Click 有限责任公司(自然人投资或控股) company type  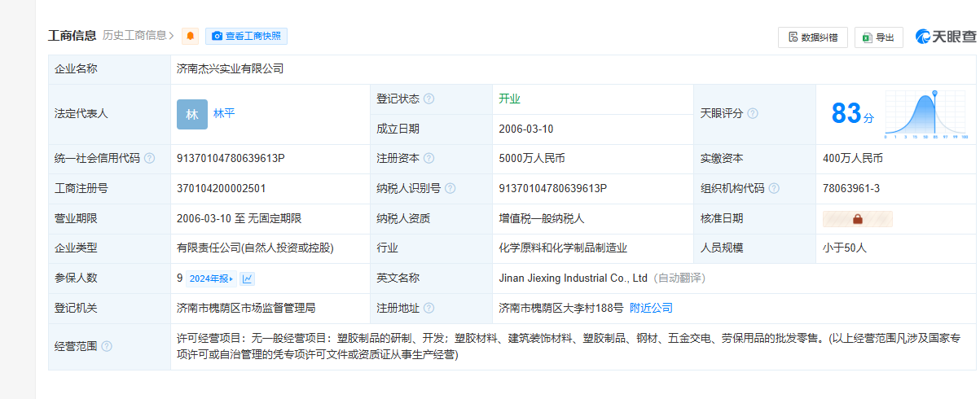point(255,248)
